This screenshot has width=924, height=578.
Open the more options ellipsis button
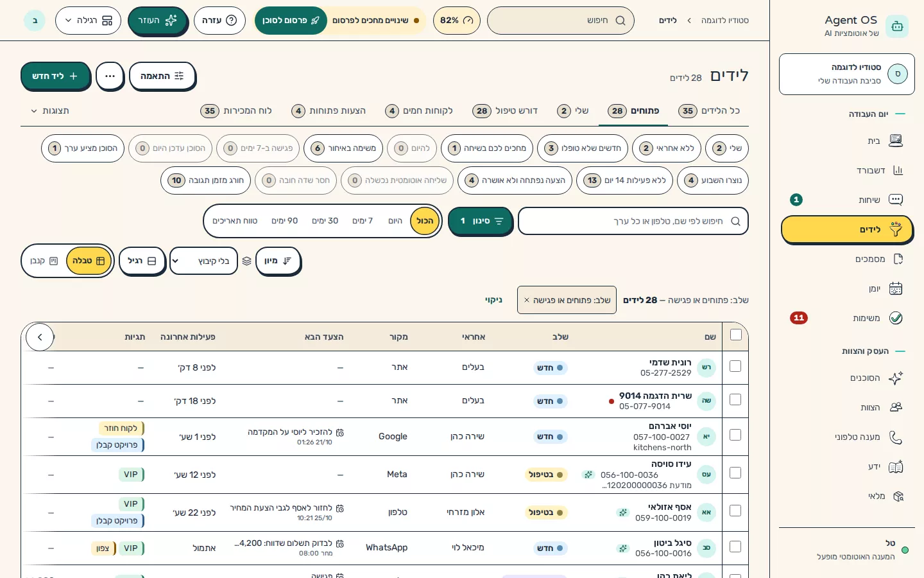pos(110,76)
